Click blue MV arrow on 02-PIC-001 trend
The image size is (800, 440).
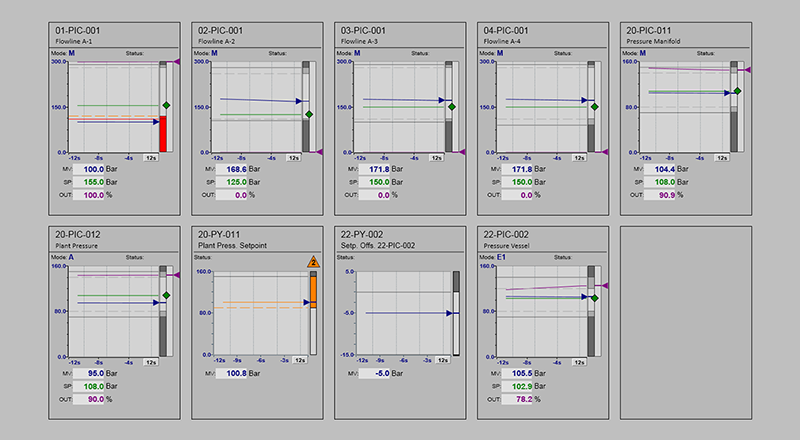(299, 101)
